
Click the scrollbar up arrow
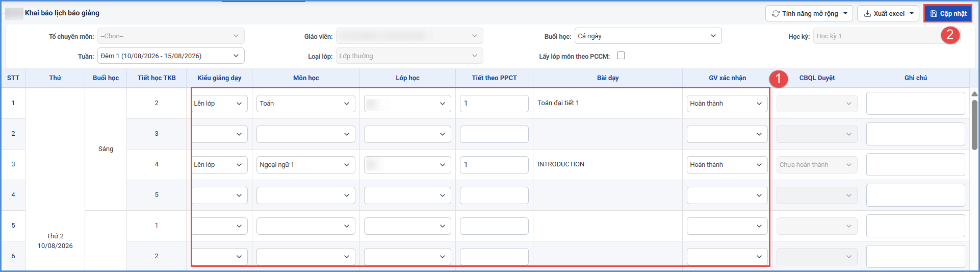point(974,94)
